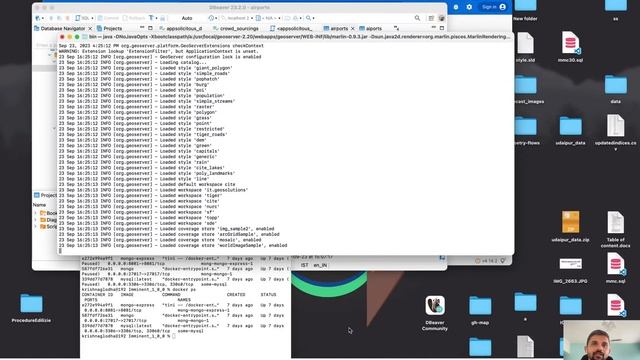Open the ProcedureEdilizie folder on desktop
Screen dimensions: 640x360
[x=31, y=308]
